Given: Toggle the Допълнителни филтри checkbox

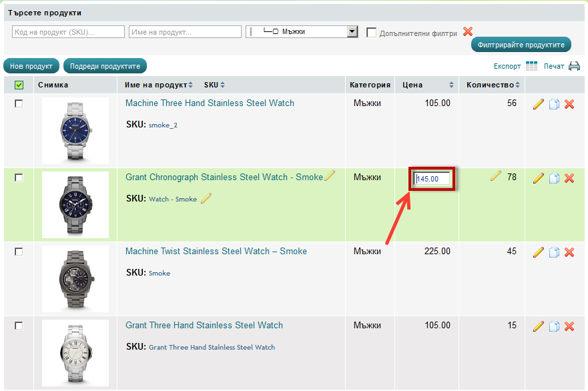Looking at the screenshot, I should (372, 32).
